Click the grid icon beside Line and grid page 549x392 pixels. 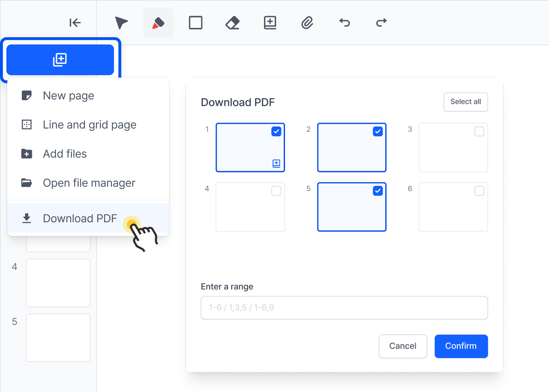click(x=27, y=124)
